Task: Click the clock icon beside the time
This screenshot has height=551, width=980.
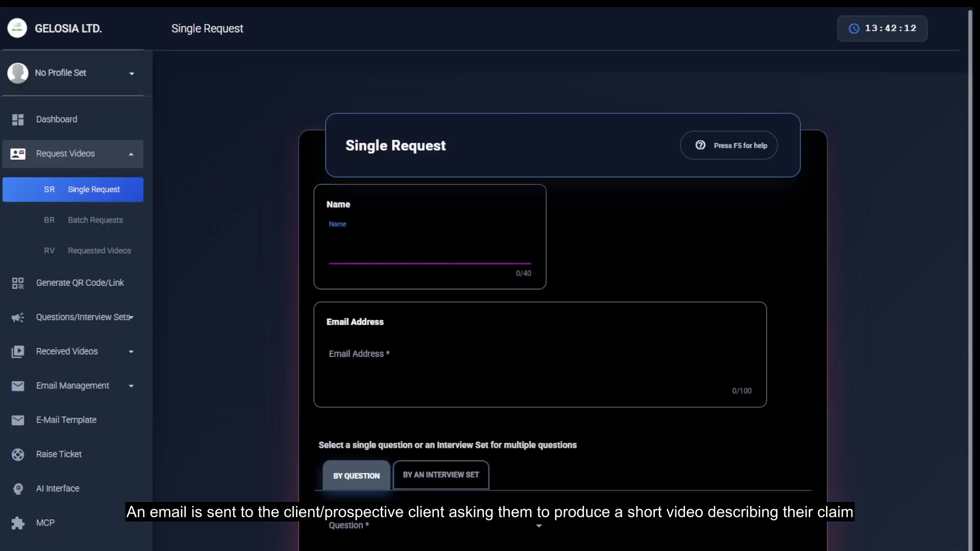Action: (x=854, y=29)
